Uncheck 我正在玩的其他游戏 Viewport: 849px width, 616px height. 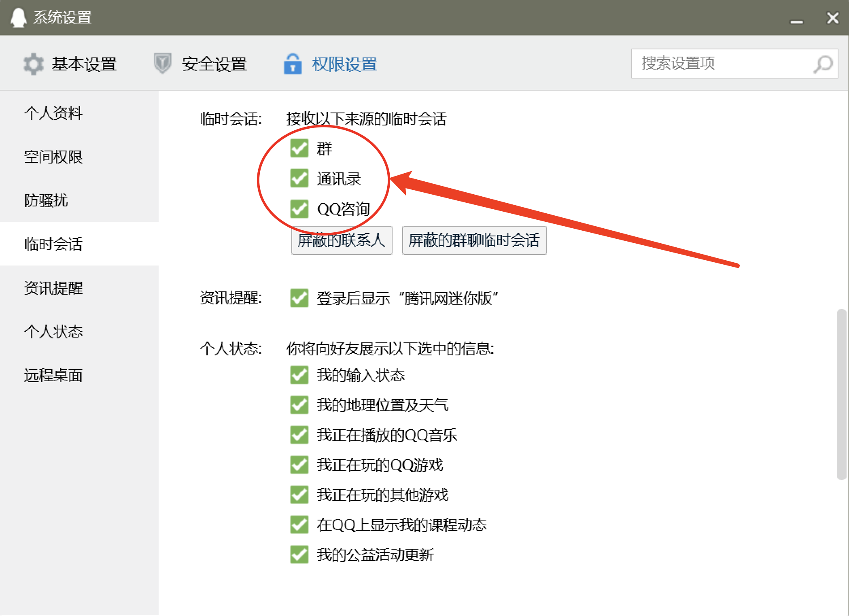coord(299,495)
